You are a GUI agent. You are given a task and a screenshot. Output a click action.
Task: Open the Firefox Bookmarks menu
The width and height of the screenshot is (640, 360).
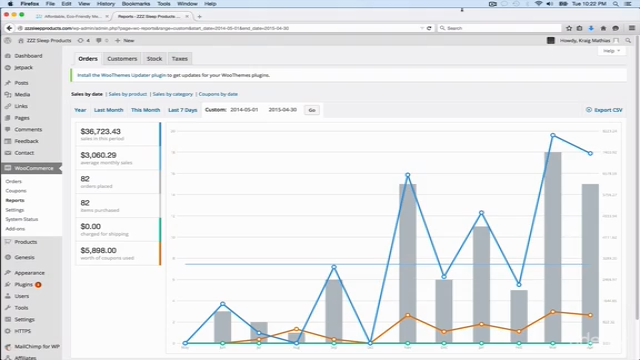136,4
